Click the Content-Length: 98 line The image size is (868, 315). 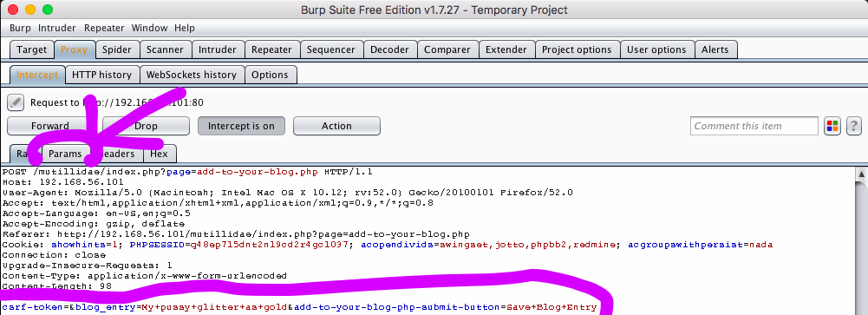(x=57, y=286)
